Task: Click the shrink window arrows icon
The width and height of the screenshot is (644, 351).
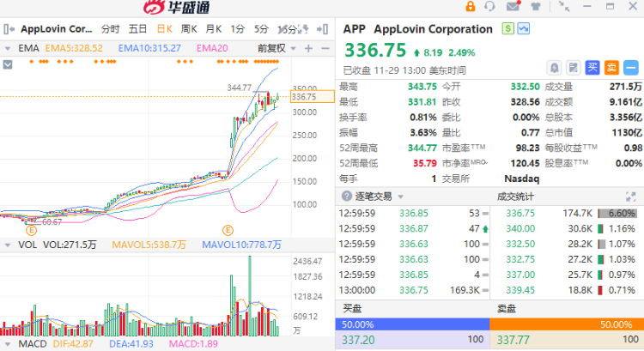Action: 564,6
